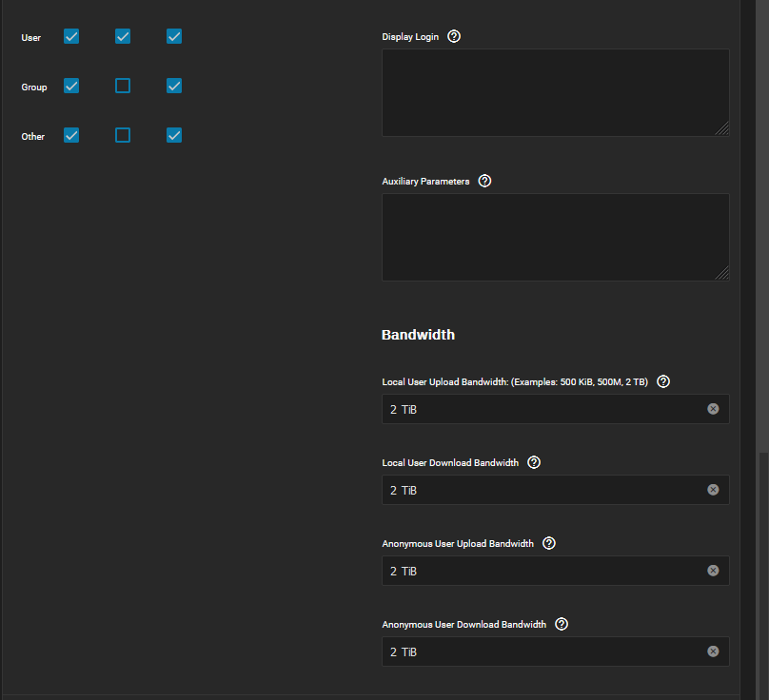Click inside the Display Login text area
This screenshot has width=769, height=700.
(555, 92)
